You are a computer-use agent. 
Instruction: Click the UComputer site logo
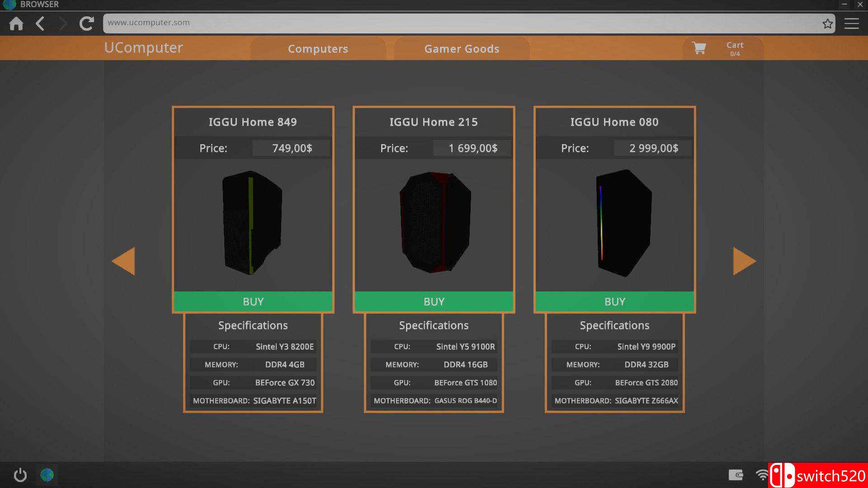[143, 48]
